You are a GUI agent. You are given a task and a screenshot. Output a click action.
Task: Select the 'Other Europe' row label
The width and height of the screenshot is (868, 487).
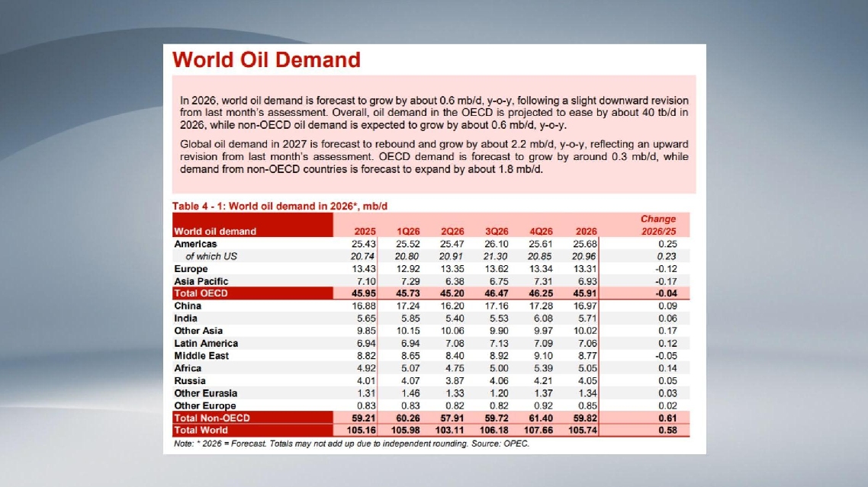(x=205, y=405)
